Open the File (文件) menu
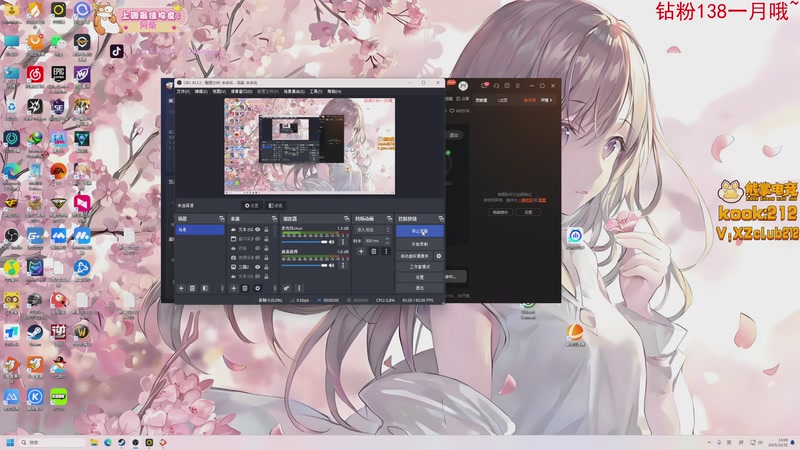Viewport: 800px width, 450px height. click(183, 91)
